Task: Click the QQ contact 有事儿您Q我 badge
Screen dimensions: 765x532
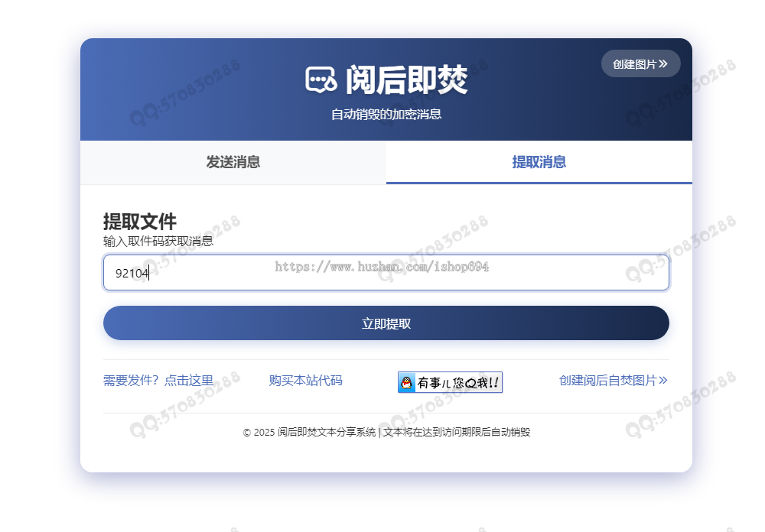Action: (x=450, y=382)
